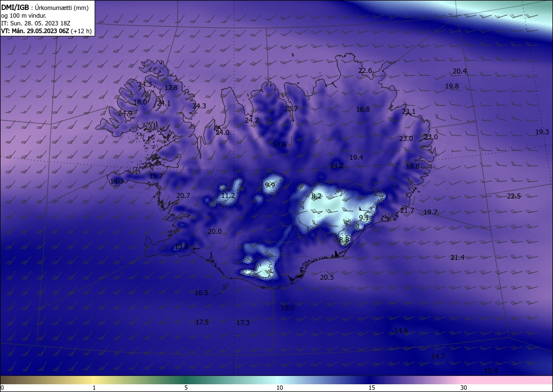Click the 16.8 value on the map
This screenshot has height=392, width=553.
363,109
